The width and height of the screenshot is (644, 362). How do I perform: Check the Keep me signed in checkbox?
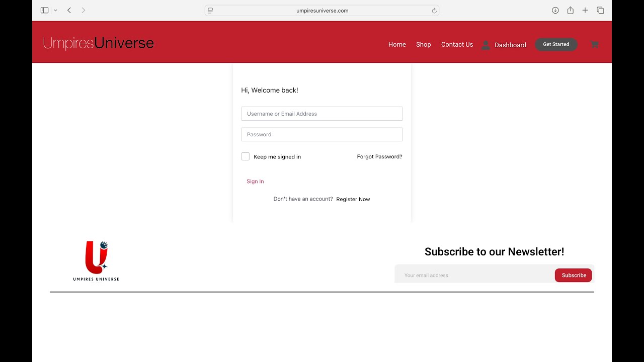point(246,156)
